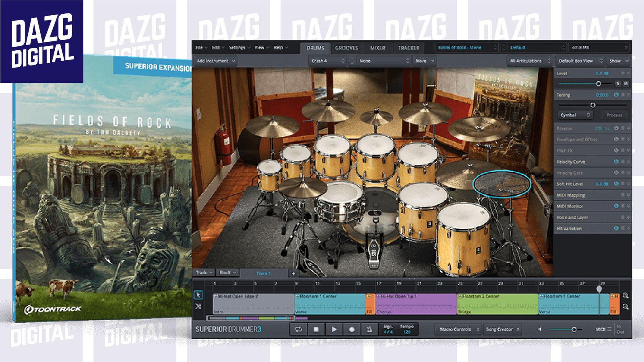
Task: Switch to the Grooves tab
Action: tap(347, 48)
